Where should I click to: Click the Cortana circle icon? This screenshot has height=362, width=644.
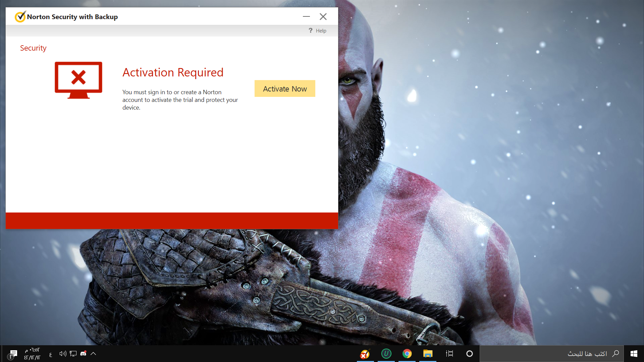pyautogui.click(x=470, y=354)
